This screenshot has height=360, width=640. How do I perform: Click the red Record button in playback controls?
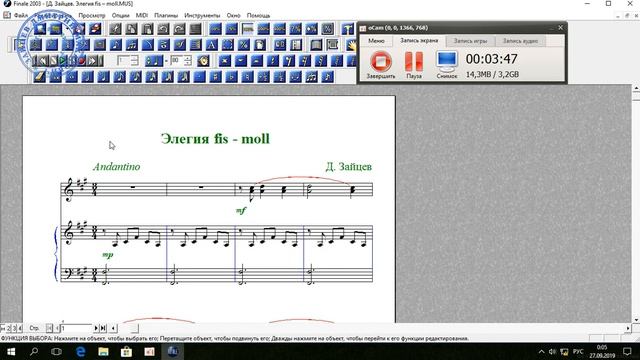click(x=82, y=61)
